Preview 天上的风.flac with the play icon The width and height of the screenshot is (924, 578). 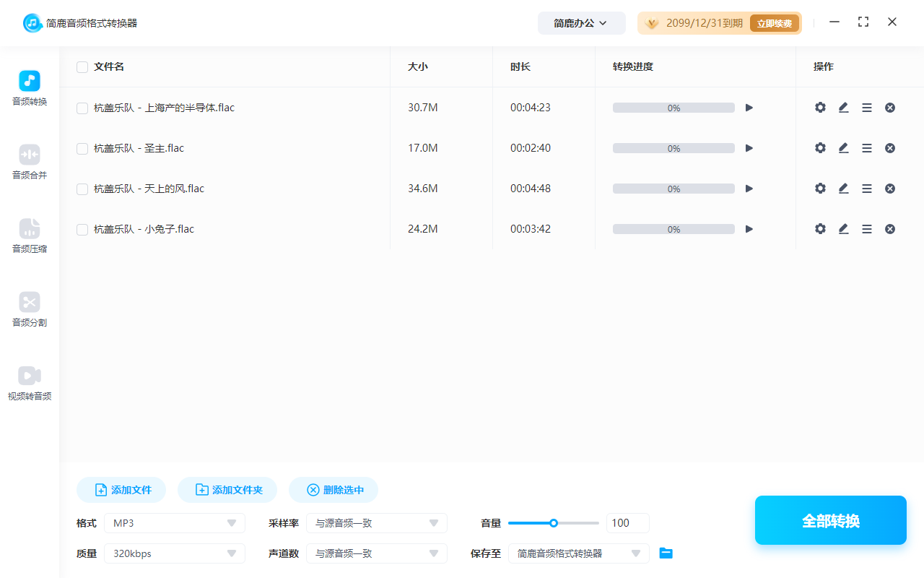(749, 188)
